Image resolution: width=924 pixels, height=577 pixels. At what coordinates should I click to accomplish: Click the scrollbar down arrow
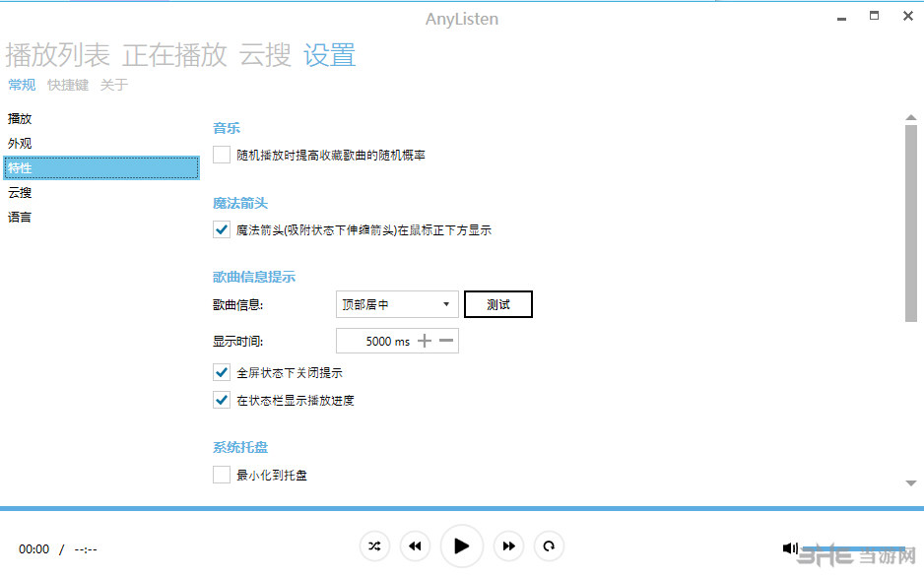(x=911, y=483)
